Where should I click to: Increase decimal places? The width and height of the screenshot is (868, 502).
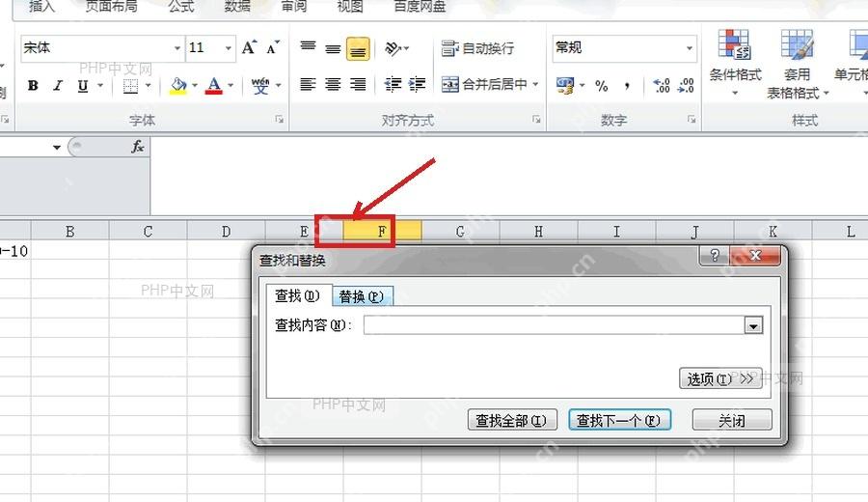coord(662,85)
